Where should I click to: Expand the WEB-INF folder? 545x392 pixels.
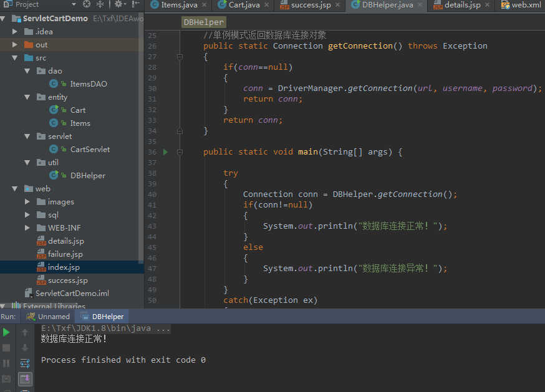point(27,228)
